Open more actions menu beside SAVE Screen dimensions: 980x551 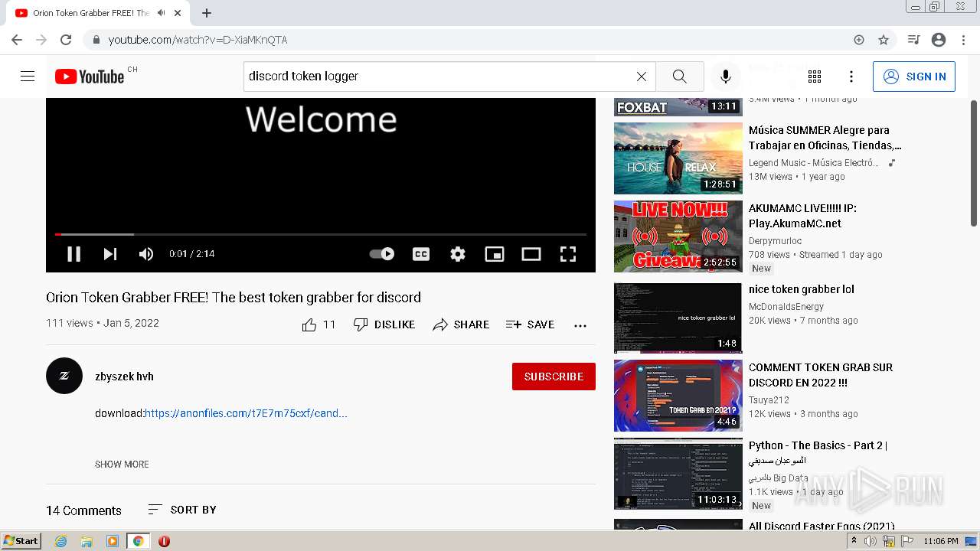tap(580, 325)
